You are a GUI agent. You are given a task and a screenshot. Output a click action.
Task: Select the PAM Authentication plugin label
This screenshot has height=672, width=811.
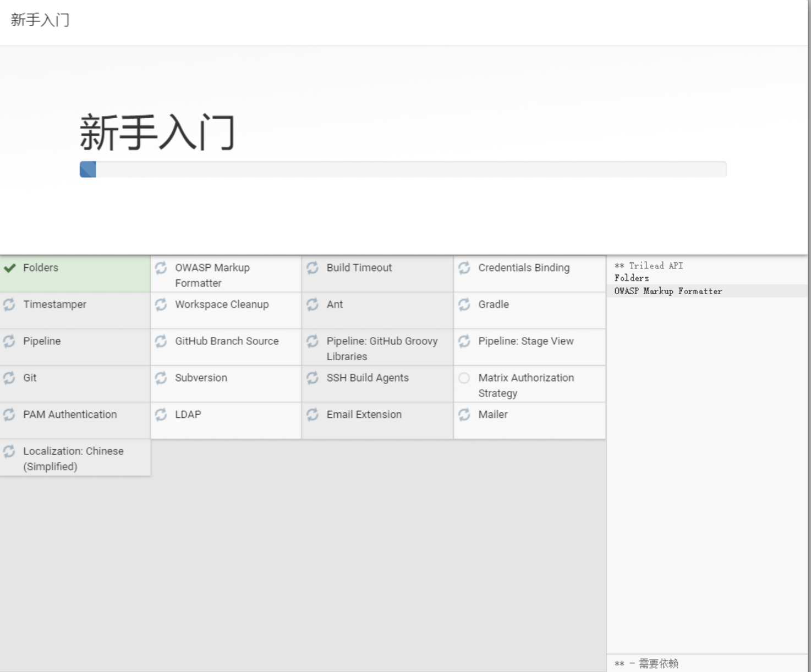(x=70, y=415)
